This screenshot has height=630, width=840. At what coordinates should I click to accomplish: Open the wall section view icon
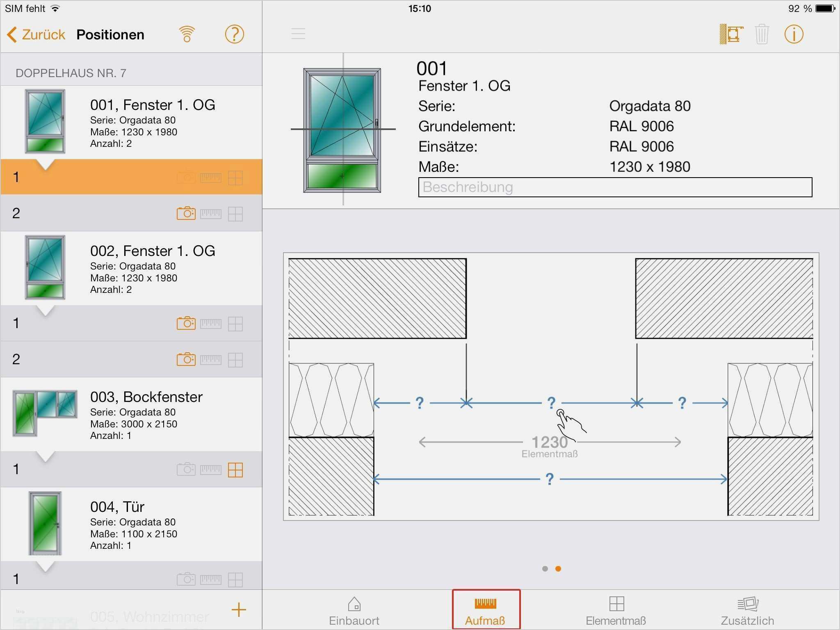pyautogui.click(x=731, y=34)
